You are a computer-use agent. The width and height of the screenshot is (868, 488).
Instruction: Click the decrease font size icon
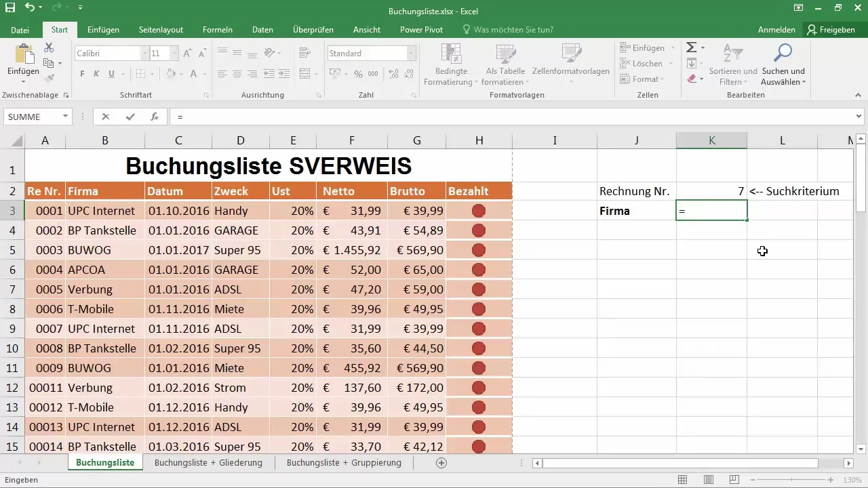[x=201, y=53]
